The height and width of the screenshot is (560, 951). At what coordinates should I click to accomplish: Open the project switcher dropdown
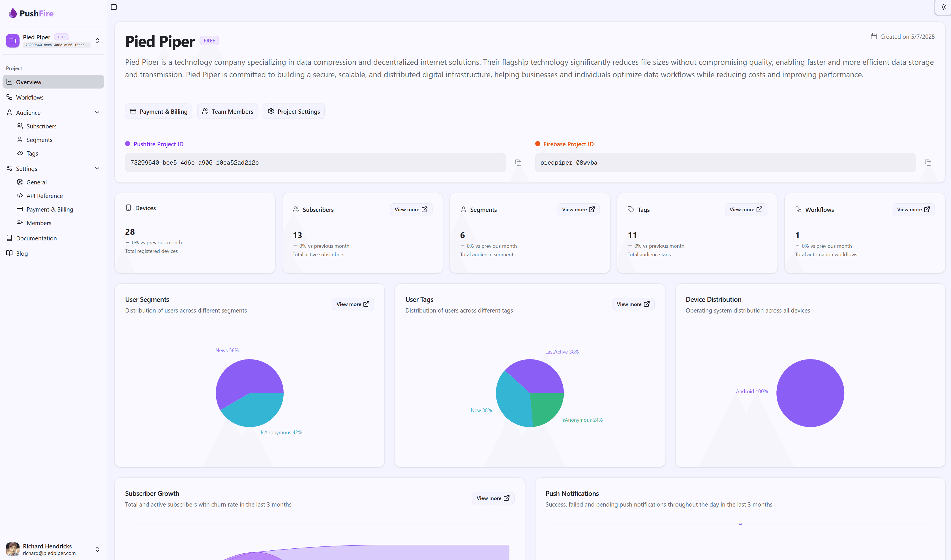point(97,41)
